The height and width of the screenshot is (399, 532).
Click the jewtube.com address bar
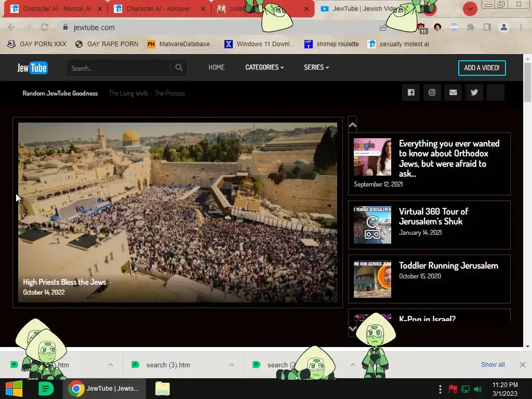(x=217, y=28)
